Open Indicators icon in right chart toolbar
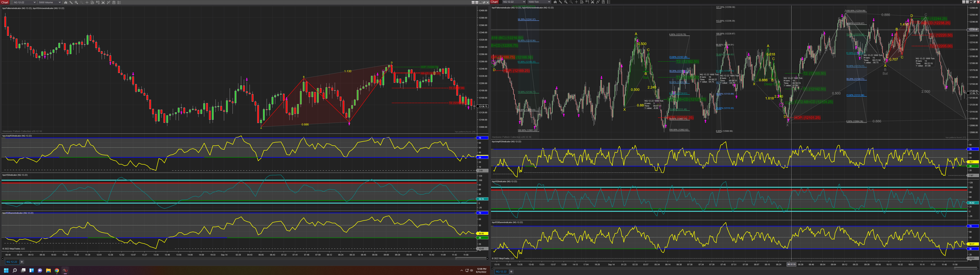Image resolution: width=980 pixels, height=275 pixels. 593,2
